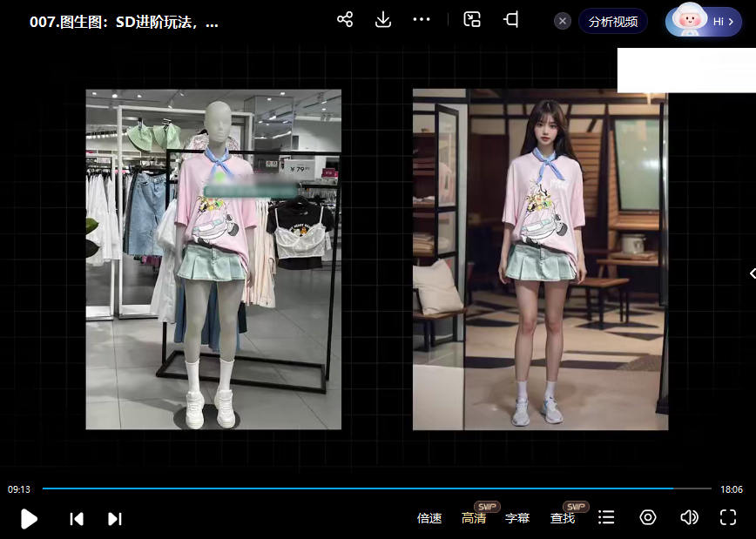Enter fullscreen mode
This screenshot has height=539, width=756.
point(728,518)
